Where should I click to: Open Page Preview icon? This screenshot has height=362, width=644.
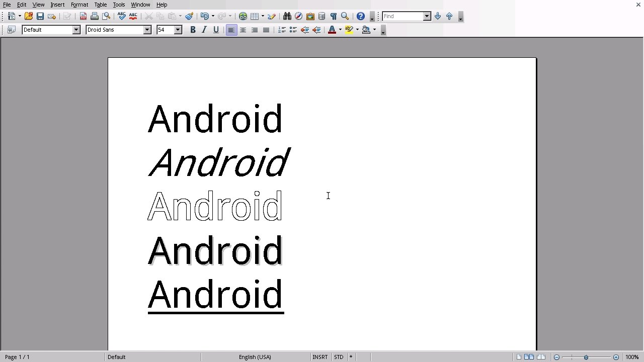106,16
